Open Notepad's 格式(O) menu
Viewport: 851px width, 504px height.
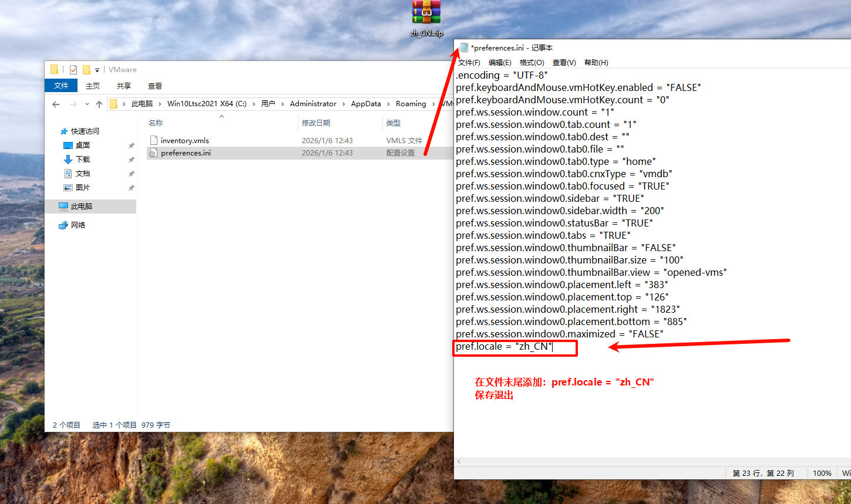click(532, 63)
